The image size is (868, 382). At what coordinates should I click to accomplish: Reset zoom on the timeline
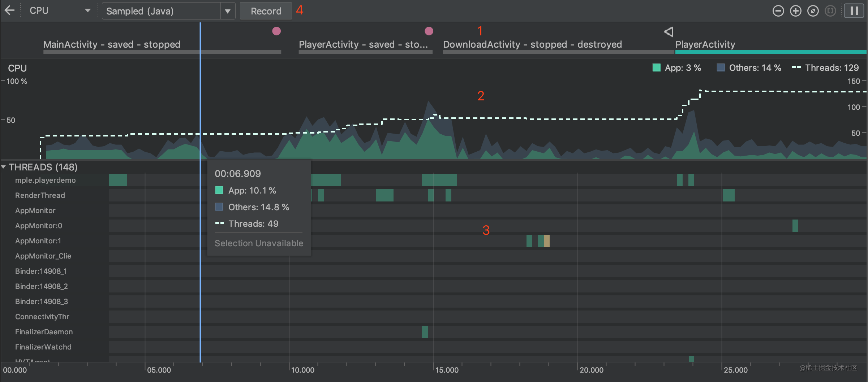tap(813, 11)
